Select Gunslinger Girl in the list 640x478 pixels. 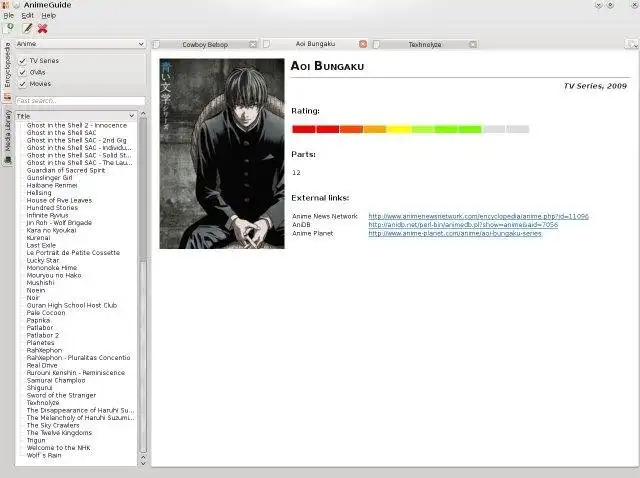click(x=49, y=178)
